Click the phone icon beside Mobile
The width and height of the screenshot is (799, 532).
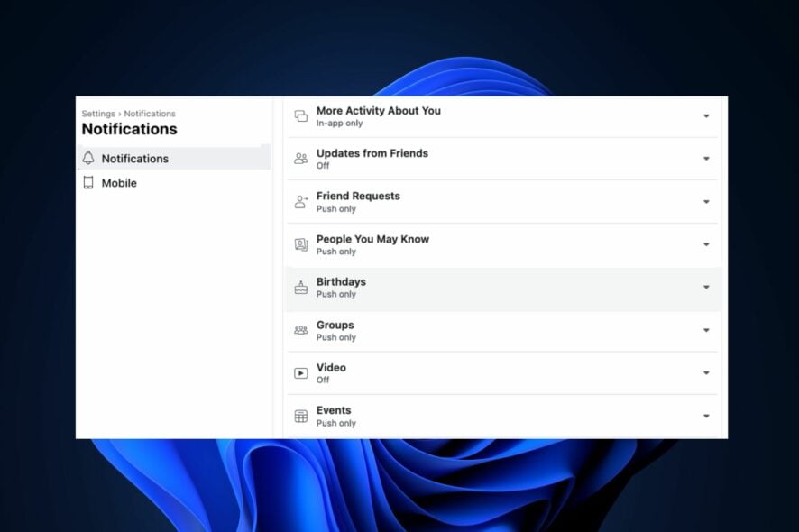pos(88,182)
